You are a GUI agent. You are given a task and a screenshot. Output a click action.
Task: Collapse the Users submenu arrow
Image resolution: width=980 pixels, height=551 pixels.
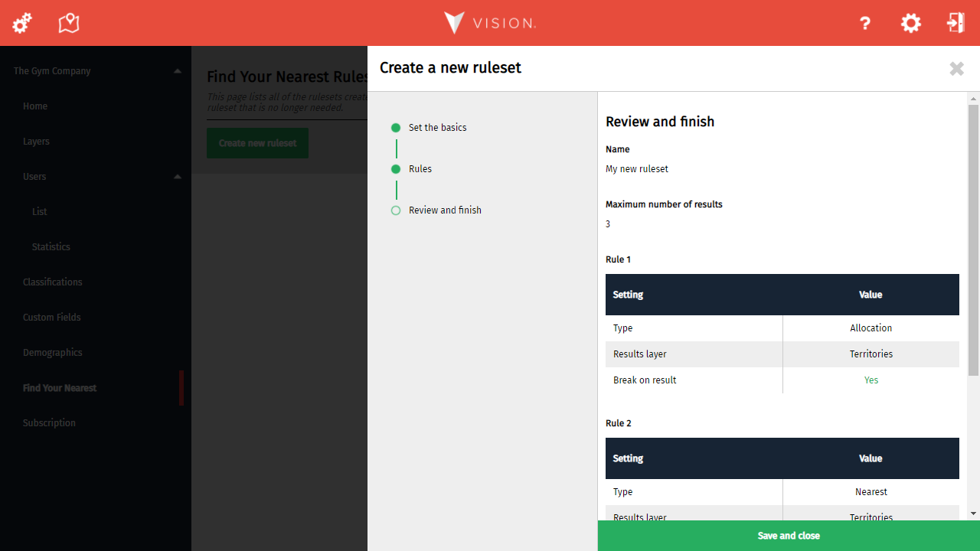(178, 177)
